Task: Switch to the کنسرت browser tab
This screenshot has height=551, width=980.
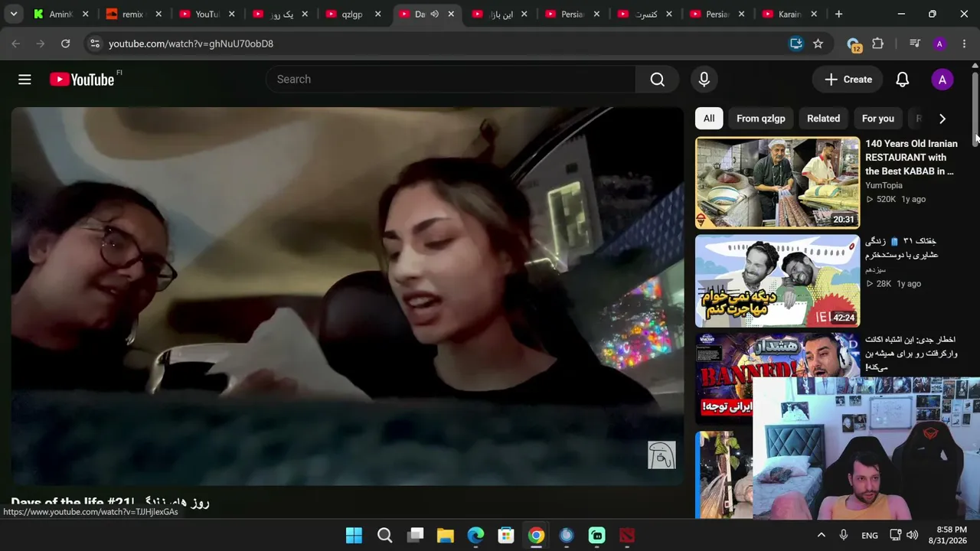Action: click(645, 14)
